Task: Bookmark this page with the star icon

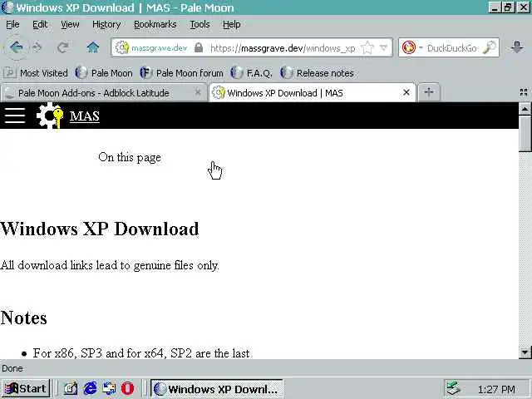Action: pos(367,47)
